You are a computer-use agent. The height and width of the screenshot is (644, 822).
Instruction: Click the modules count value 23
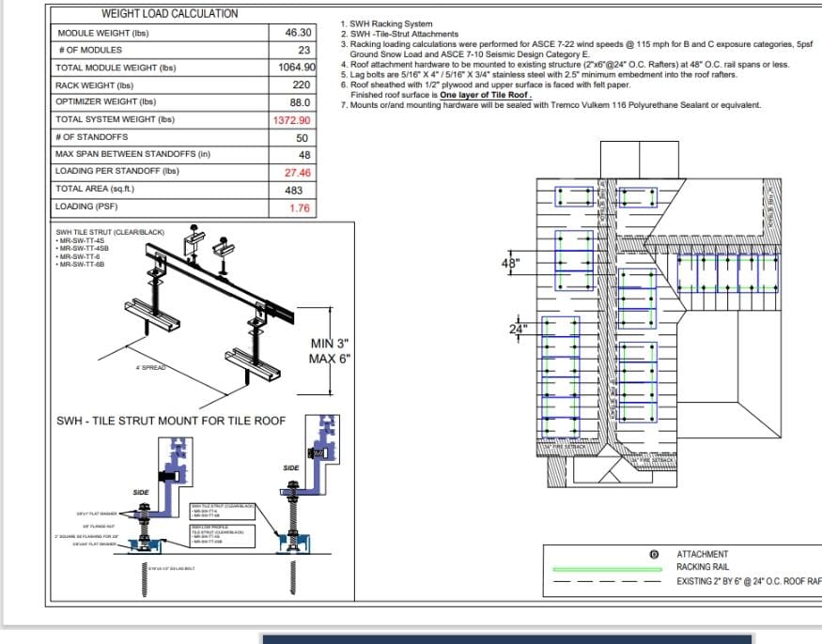coord(304,51)
